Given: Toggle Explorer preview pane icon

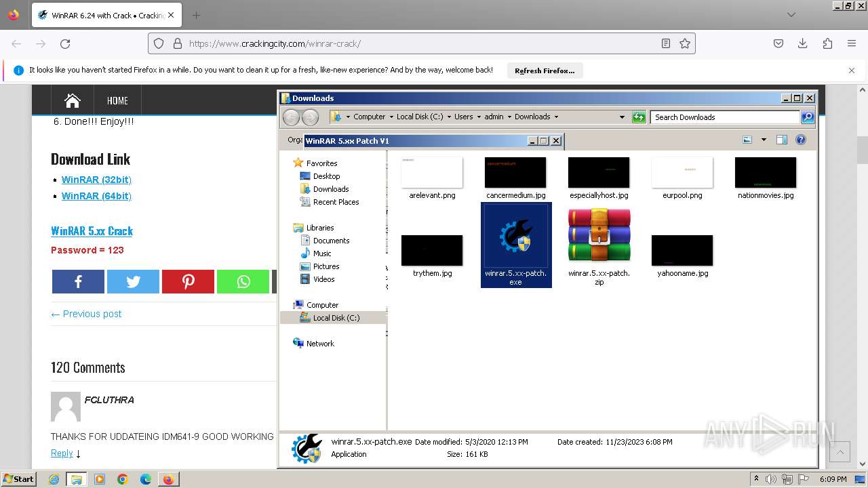Looking at the screenshot, I should (781, 140).
